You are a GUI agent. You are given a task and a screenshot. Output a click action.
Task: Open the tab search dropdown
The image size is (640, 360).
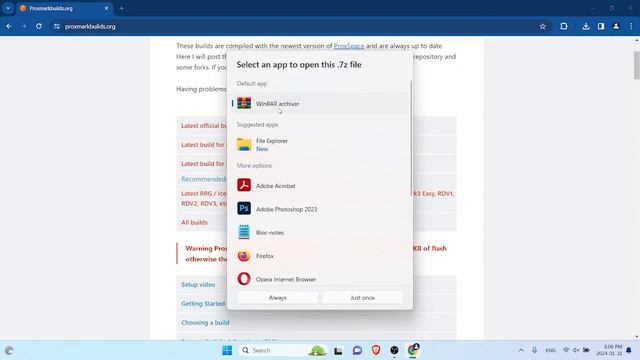[x=8, y=8]
